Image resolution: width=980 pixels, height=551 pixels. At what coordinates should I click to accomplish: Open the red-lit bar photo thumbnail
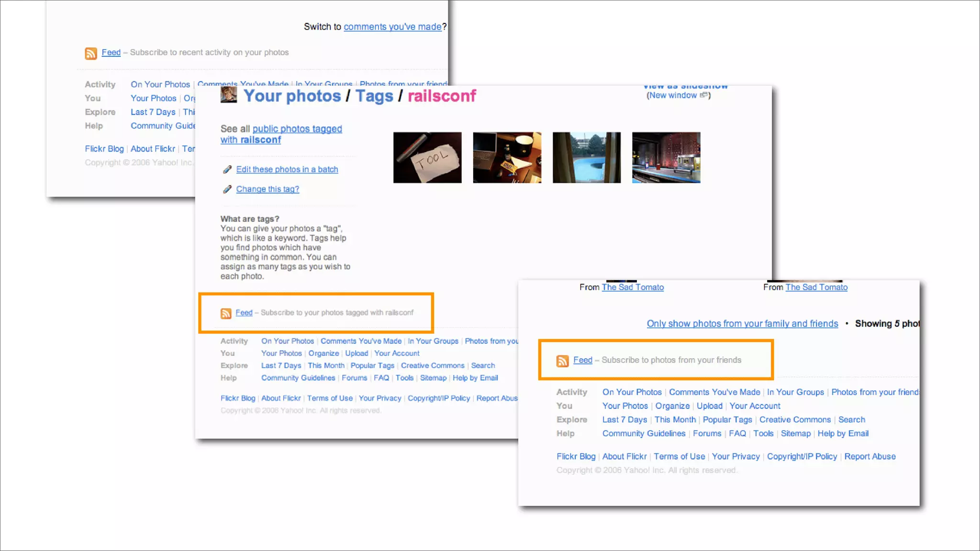tap(666, 157)
